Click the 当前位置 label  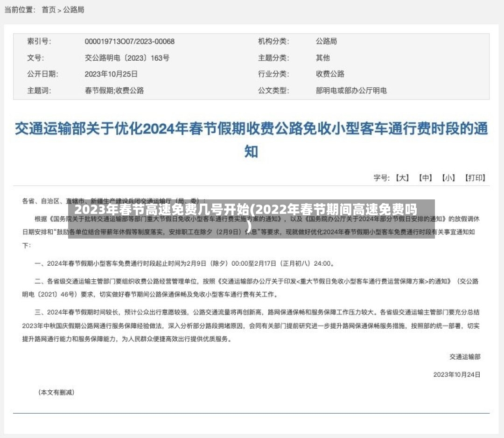(20, 10)
